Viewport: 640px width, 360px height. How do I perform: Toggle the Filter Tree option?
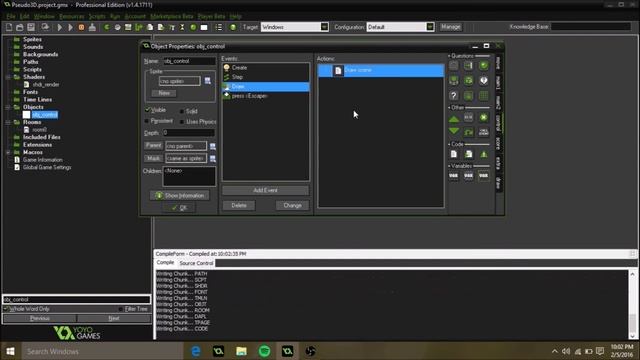click(x=120, y=309)
